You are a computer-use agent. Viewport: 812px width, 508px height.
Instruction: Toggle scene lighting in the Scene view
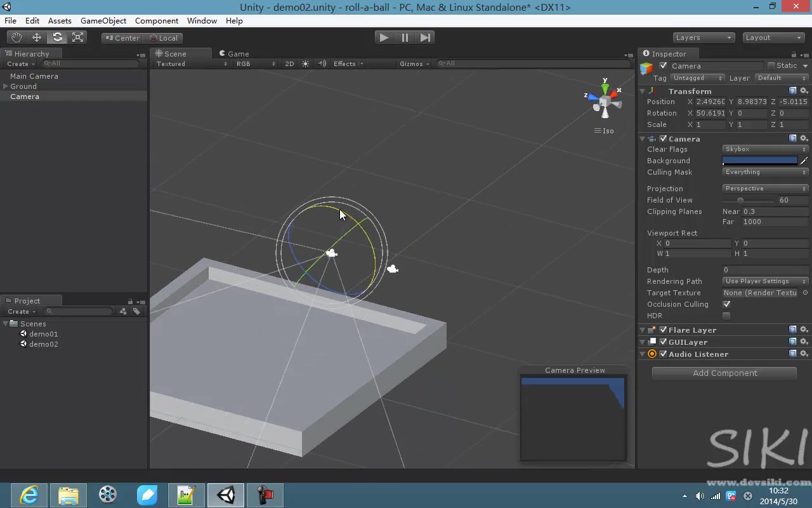305,63
